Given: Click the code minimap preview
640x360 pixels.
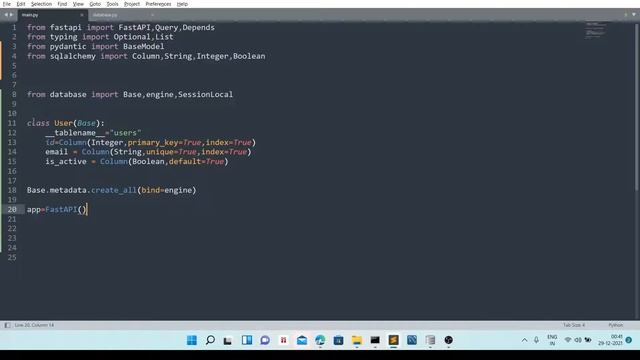Looking at the screenshot, I should pyautogui.click(x=595, y=31).
